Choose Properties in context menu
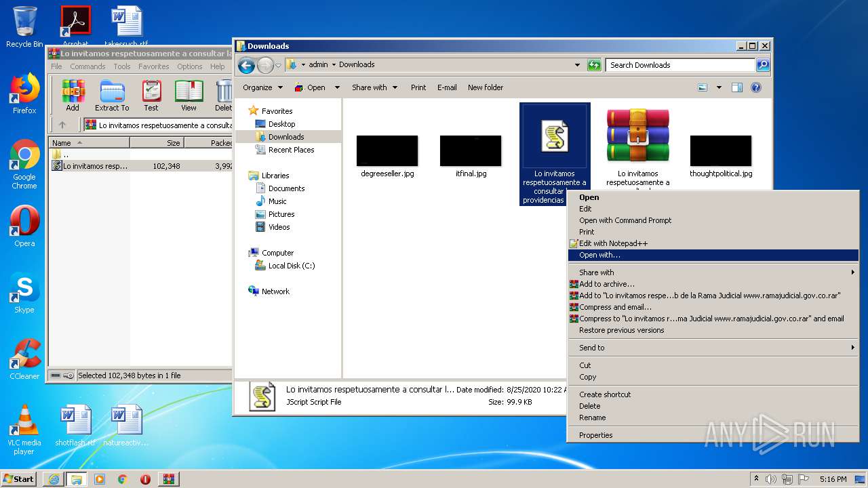868x488 pixels. pyautogui.click(x=713, y=435)
